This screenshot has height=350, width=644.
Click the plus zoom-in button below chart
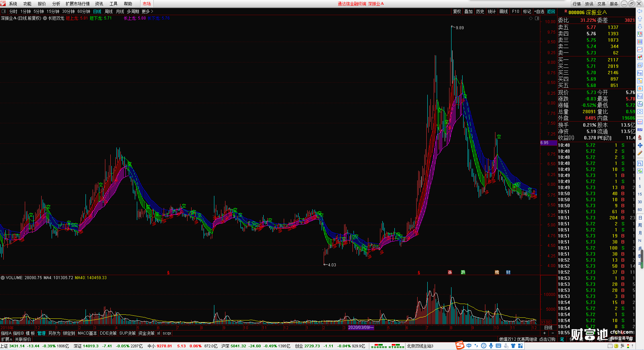[544, 333]
